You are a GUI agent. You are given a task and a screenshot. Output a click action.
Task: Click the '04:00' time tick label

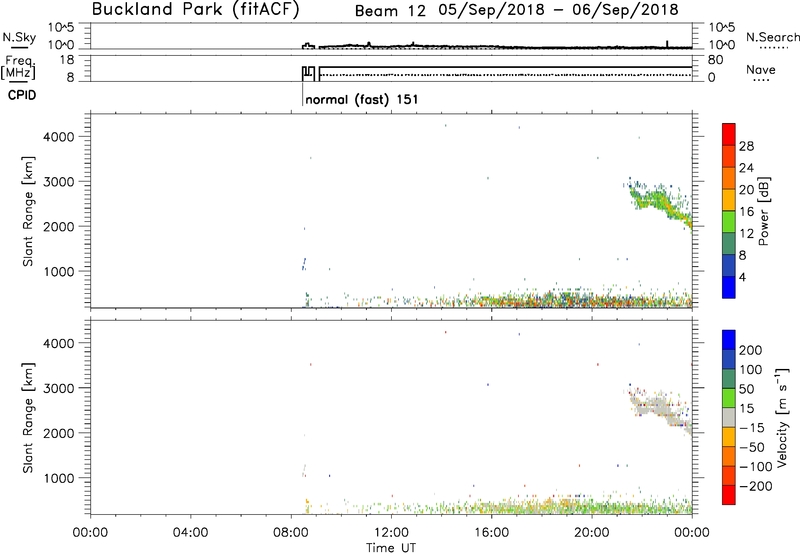[191, 533]
